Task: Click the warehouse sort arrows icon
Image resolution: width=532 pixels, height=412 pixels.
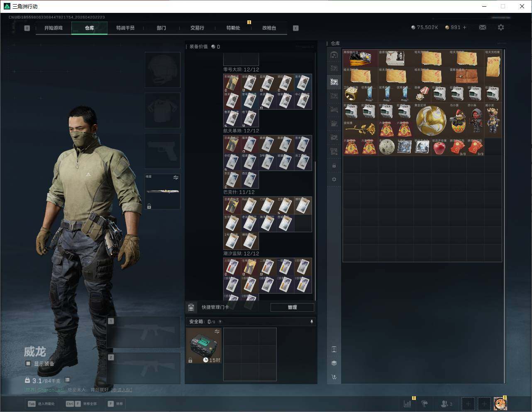Action: click(x=334, y=377)
